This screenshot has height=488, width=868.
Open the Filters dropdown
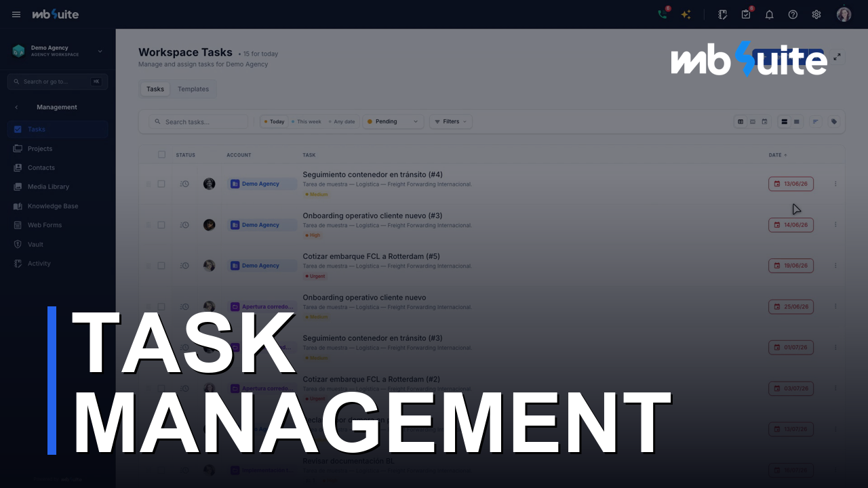tap(451, 122)
